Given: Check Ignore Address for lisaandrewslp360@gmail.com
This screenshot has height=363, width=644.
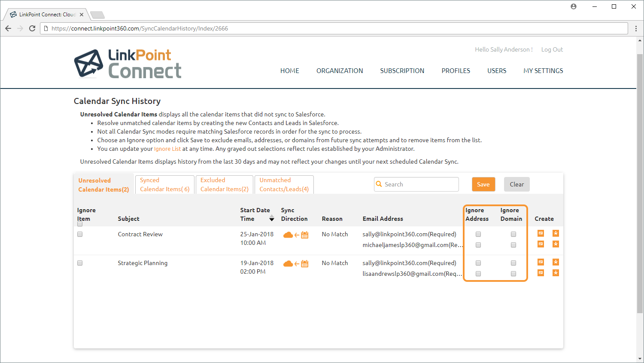Looking at the screenshot, I should [478, 274].
